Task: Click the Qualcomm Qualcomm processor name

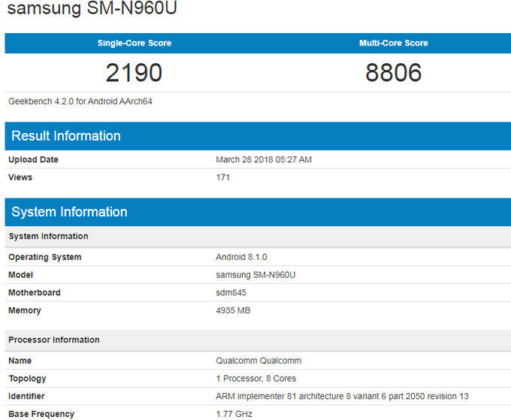Action: (x=258, y=361)
